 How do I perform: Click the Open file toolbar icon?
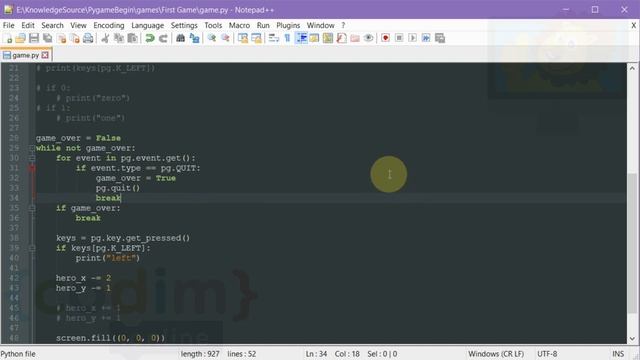pyautogui.click(x=20, y=38)
